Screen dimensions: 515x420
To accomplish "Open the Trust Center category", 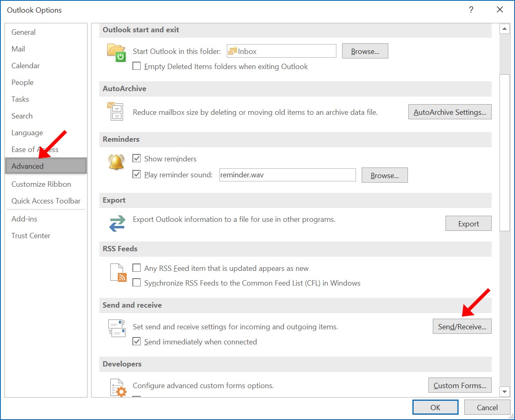I will 46,236.
